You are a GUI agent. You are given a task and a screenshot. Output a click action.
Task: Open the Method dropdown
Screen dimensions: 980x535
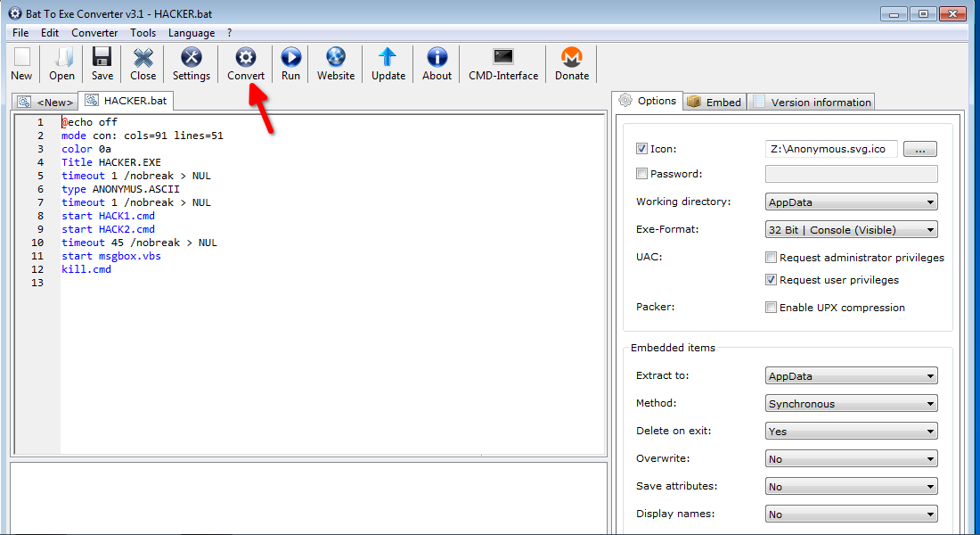click(x=851, y=404)
